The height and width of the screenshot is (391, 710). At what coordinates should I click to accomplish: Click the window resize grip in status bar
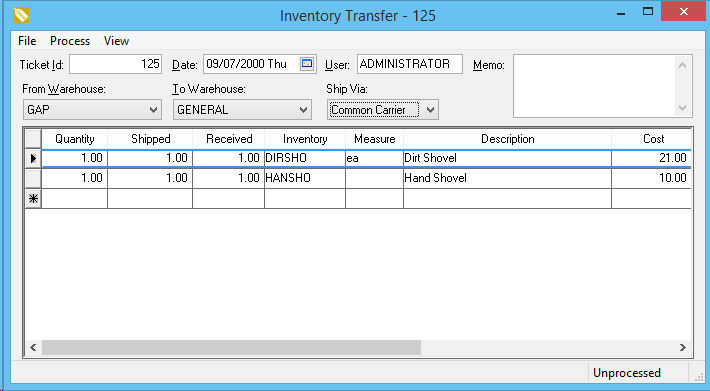(699, 377)
